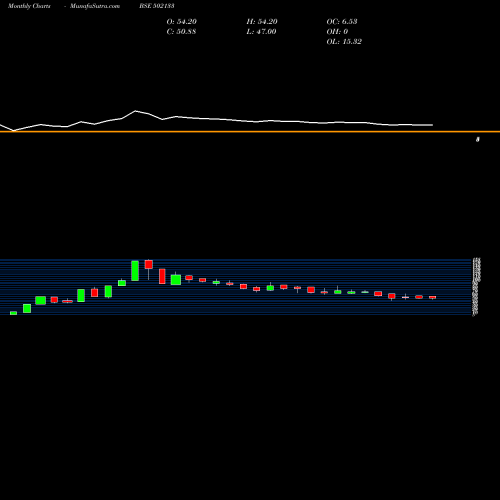Screen dimensions: 500x500
Task: Click the last red candlestick on the right
Action: [x=432, y=297]
